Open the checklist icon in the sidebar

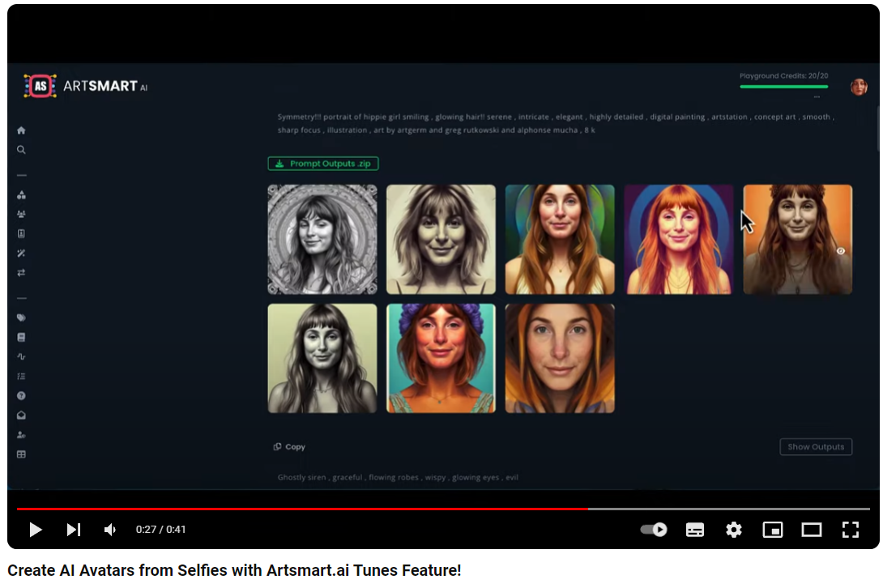[21, 377]
